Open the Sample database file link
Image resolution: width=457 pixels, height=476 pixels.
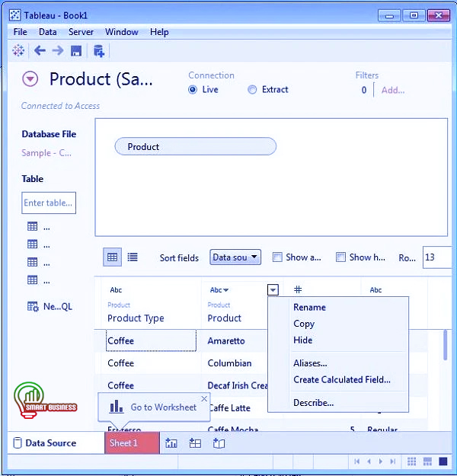click(x=46, y=152)
